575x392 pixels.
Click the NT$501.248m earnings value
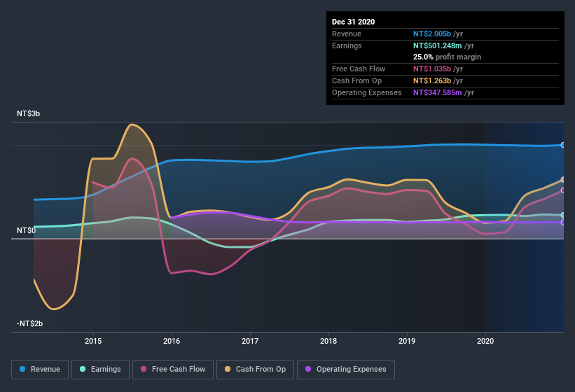[x=438, y=45]
